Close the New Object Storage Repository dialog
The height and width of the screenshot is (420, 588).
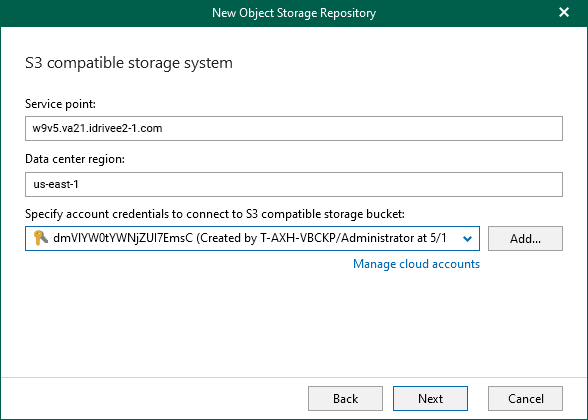coord(564,12)
